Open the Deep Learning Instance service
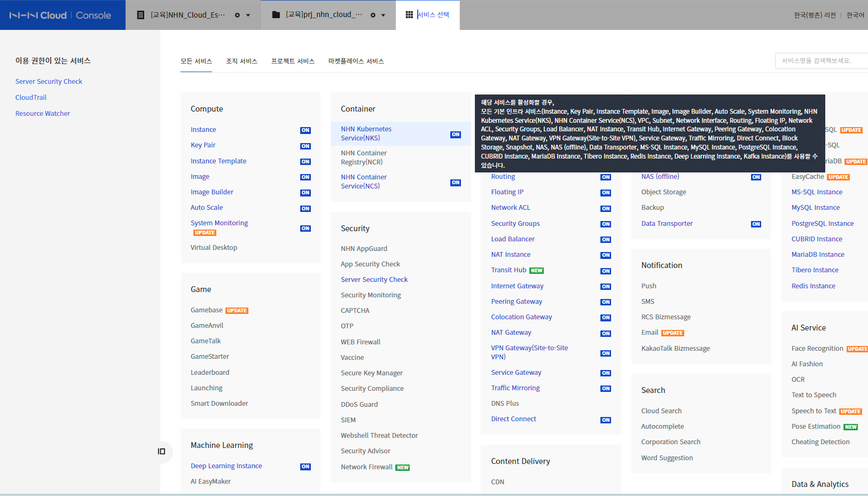The width and height of the screenshot is (868, 496). pyautogui.click(x=226, y=466)
